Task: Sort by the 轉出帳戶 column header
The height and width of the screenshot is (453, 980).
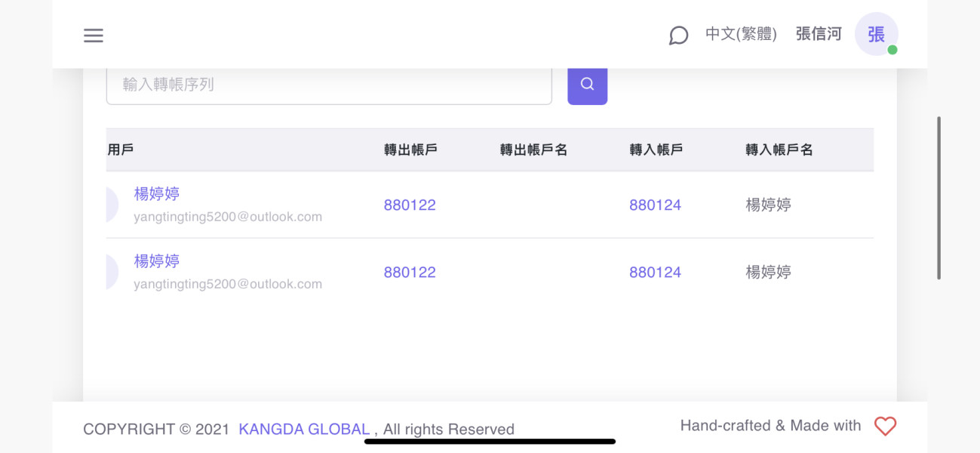Action: 410,149
